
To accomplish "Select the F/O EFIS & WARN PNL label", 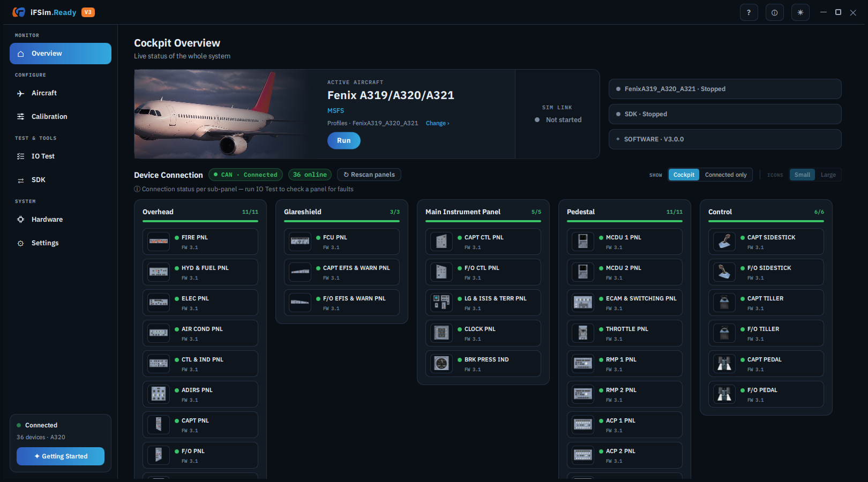I will click(x=354, y=298).
